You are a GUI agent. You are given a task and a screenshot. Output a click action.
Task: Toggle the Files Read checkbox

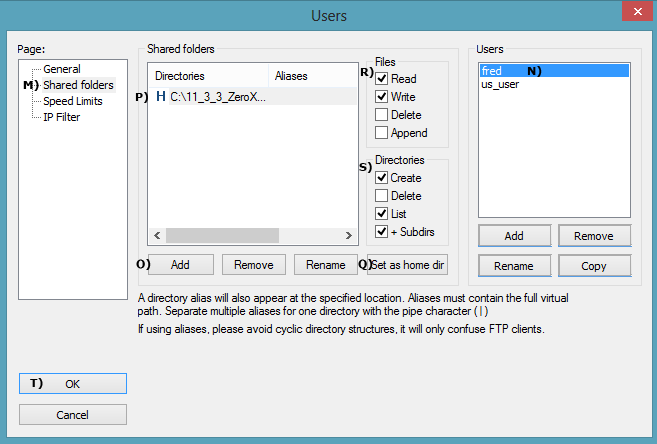click(x=381, y=79)
